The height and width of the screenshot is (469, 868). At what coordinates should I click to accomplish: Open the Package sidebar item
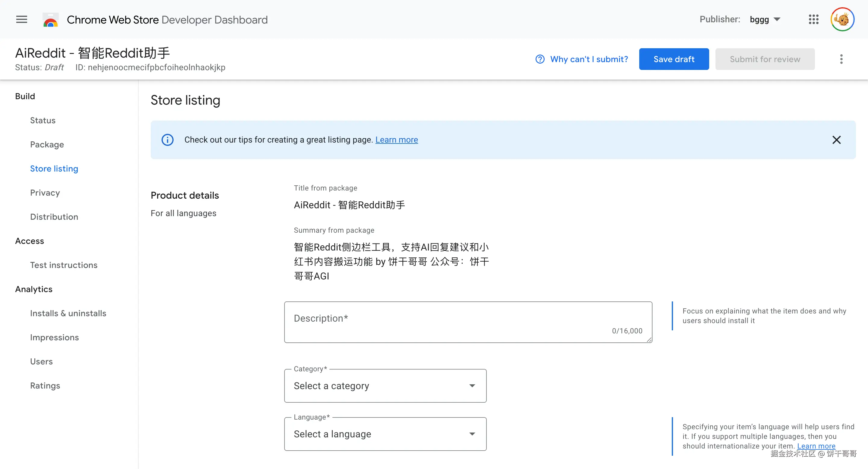[x=47, y=144]
